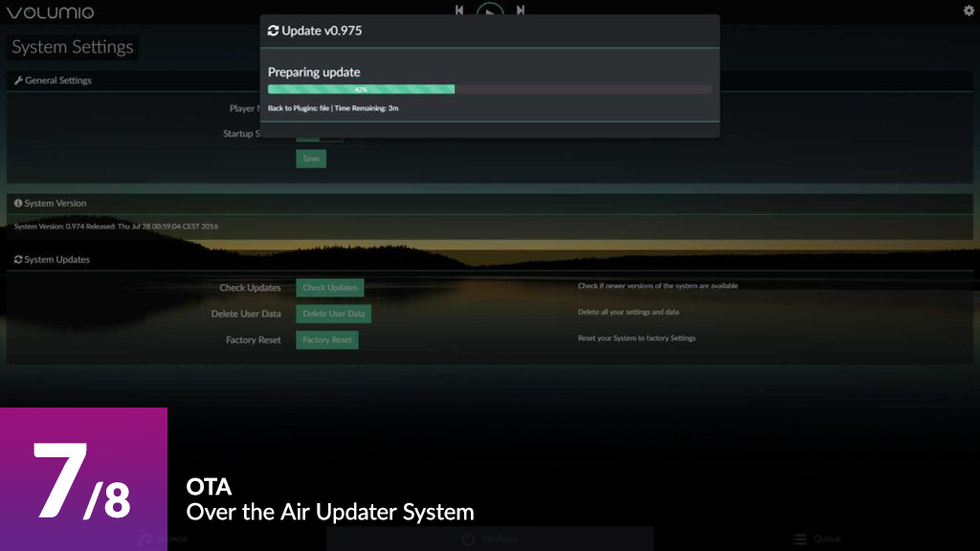Click the System Updates sync icon

point(18,260)
